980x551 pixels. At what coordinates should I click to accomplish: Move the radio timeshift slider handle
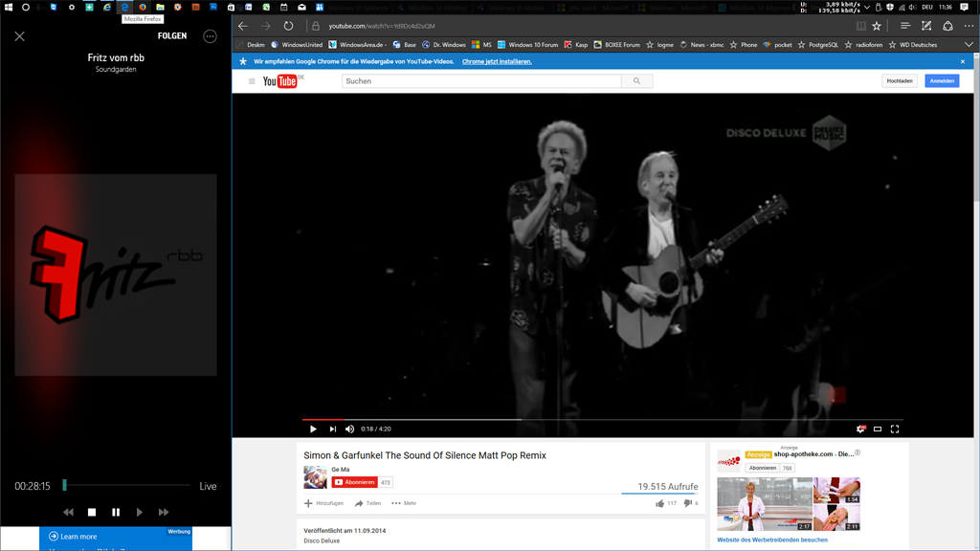[64, 485]
